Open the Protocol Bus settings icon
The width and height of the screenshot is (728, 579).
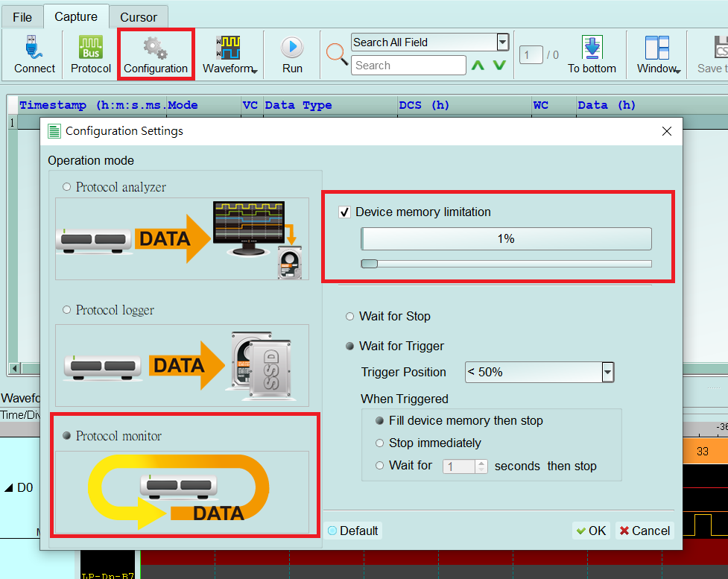coord(91,48)
